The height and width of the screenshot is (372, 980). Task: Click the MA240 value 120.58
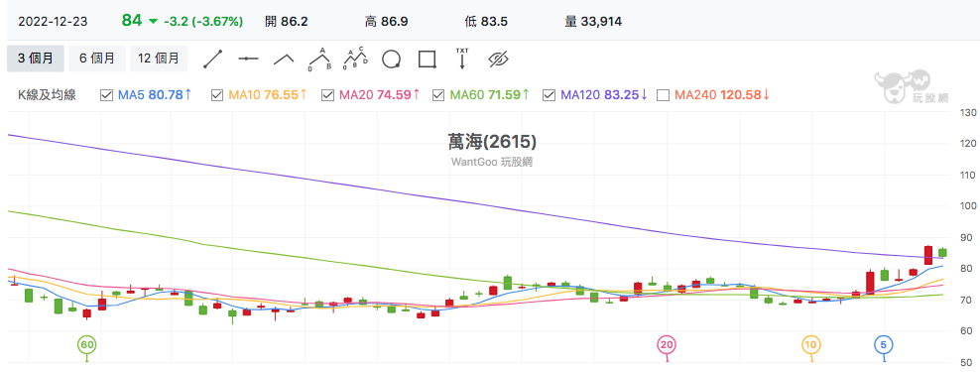click(x=741, y=95)
